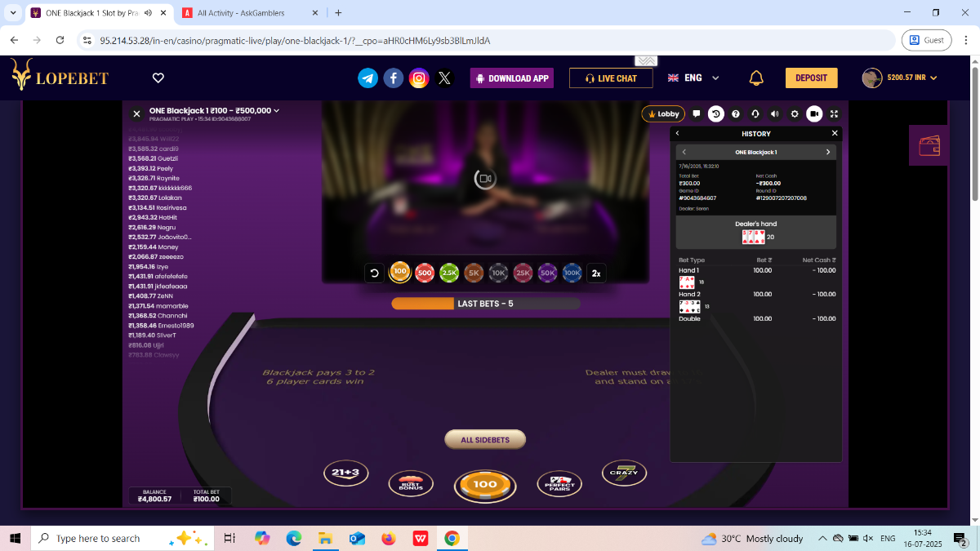Open LIVE CHAT support
Viewport: 980px width, 551px height.
(x=611, y=78)
